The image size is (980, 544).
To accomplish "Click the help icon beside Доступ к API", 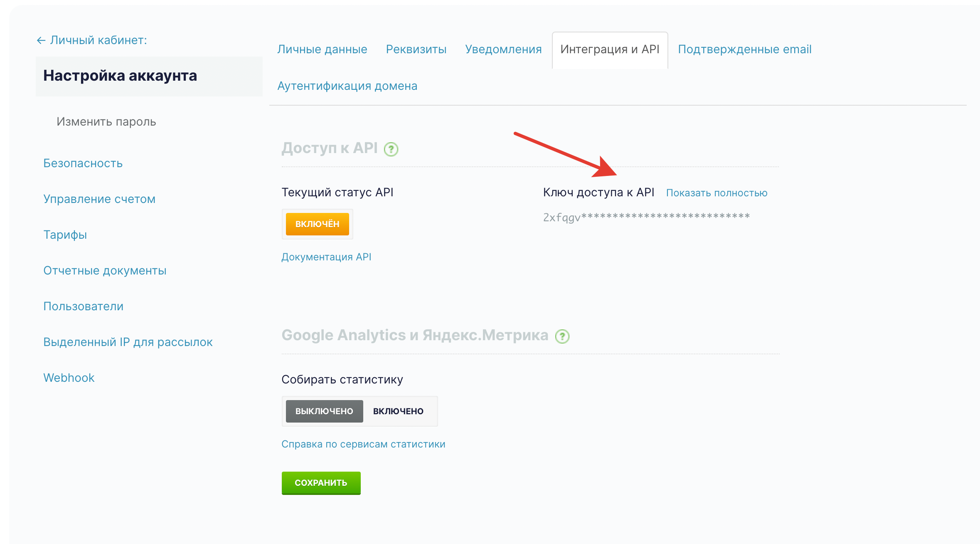I will 391,149.
